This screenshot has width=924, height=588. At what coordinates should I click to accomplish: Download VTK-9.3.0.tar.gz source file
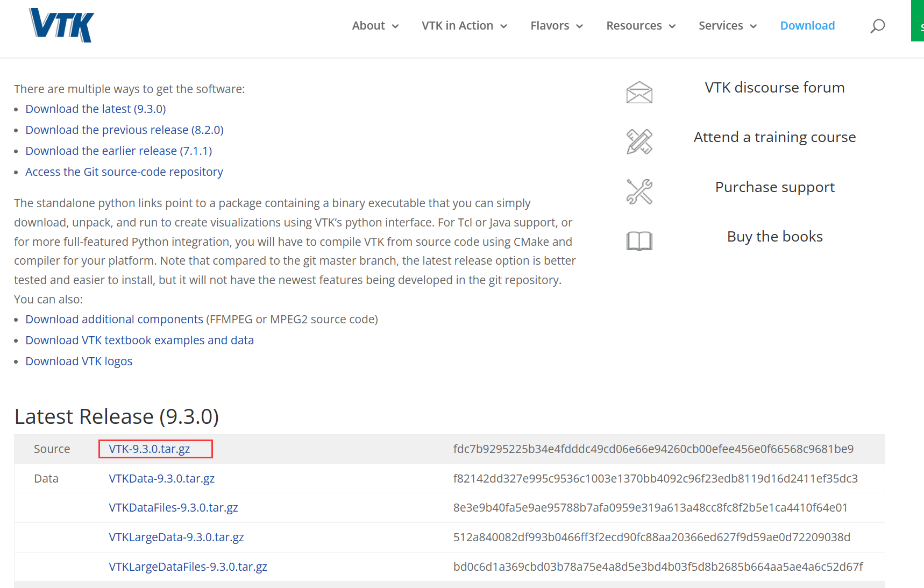[x=150, y=449]
